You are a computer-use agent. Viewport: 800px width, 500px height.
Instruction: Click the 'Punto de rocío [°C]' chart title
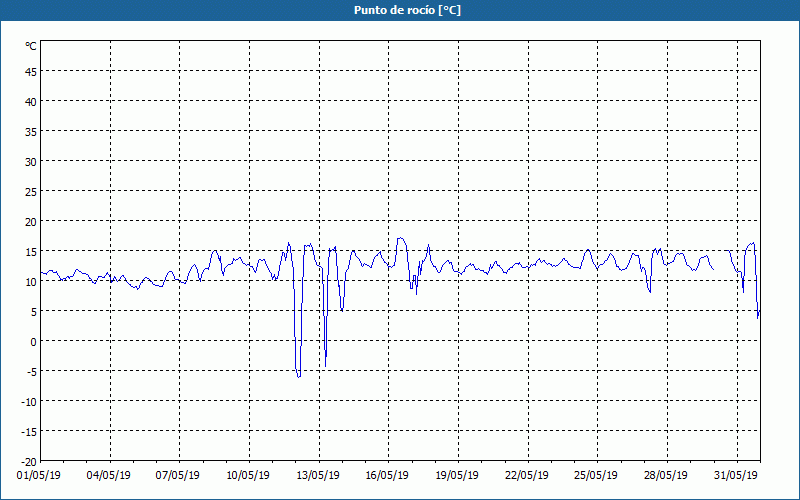coord(407,10)
